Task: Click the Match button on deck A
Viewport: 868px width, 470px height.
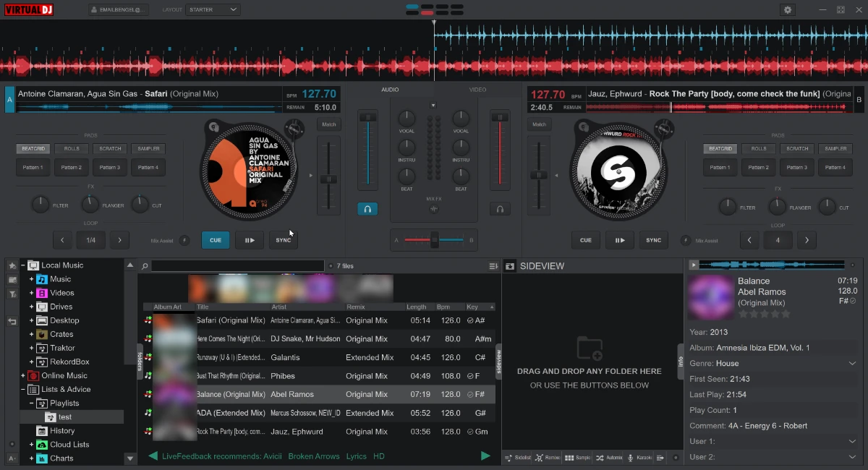Action: pos(328,124)
